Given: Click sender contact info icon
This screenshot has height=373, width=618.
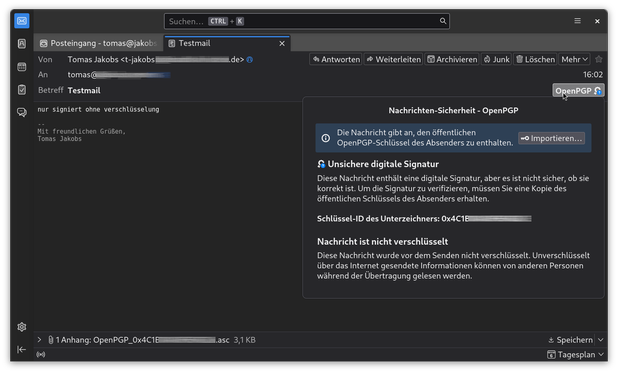Looking at the screenshot, I should pos(249,60).
